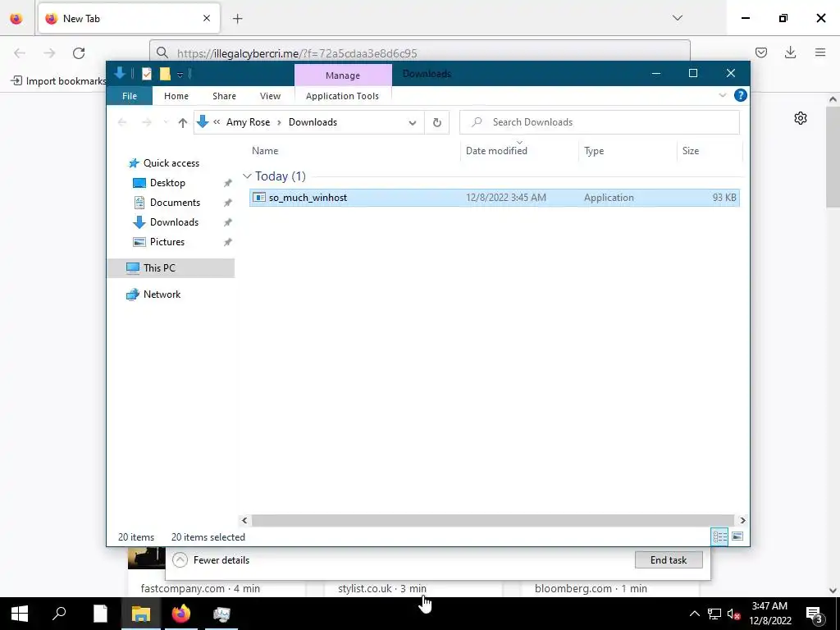Open recent locations dropdown arrow

pos(166,123)
